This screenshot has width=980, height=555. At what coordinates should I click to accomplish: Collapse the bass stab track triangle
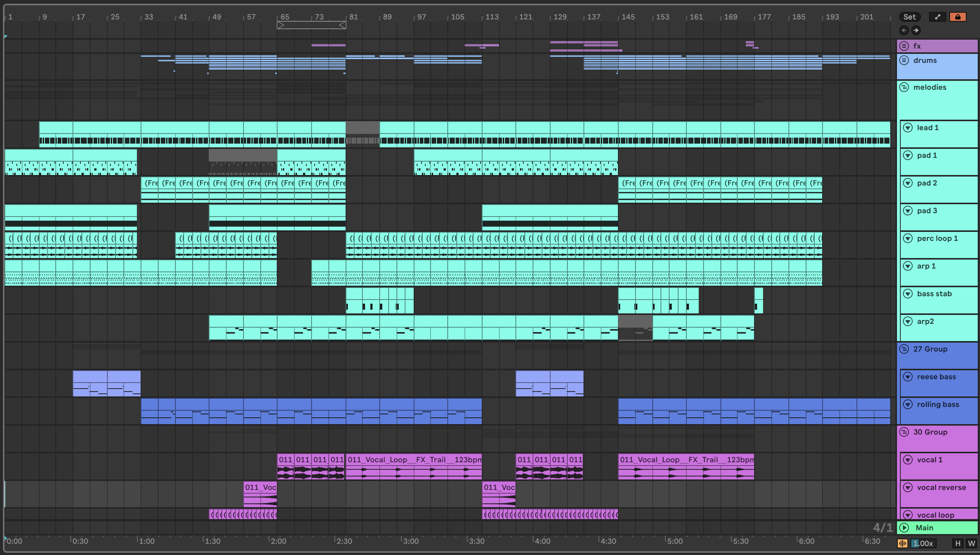click(x=908, y=294)
